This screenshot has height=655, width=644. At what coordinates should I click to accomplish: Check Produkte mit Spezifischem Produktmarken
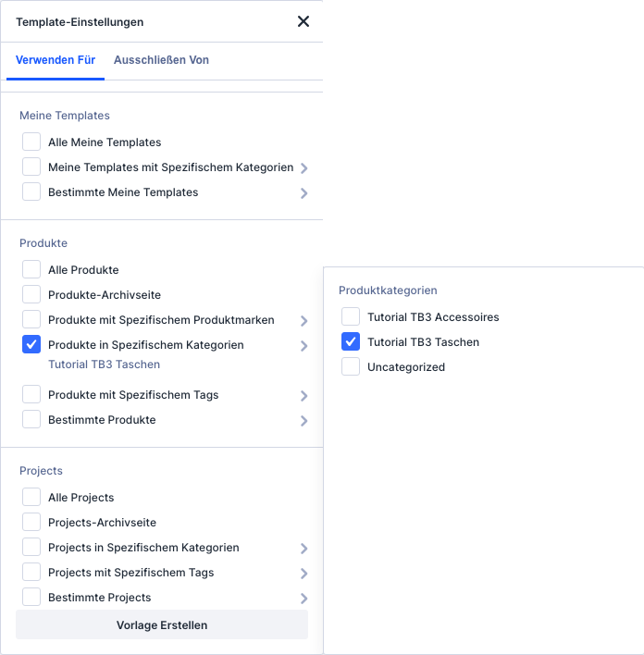tap(31, 319)
